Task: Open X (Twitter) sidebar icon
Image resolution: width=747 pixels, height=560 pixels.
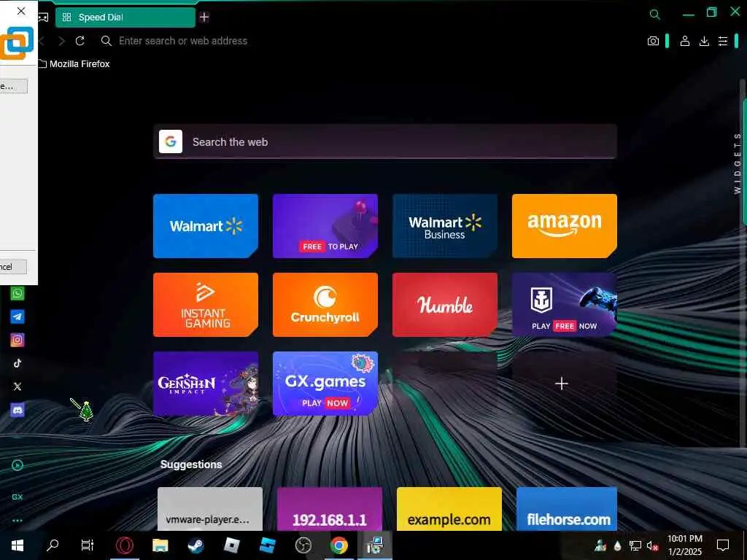Action: pyautogui.click(x=18, y=386)
